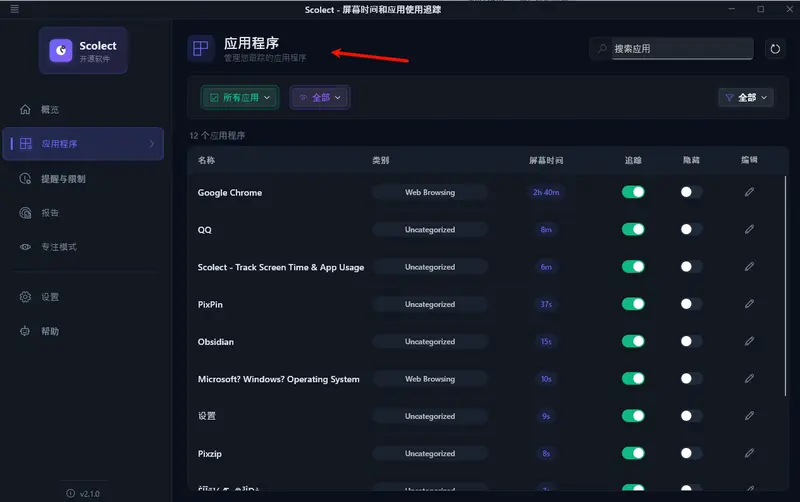This screenshot has width=800, height=502.
Task: Click the 类别 column header
Action: tap(381, 160)
